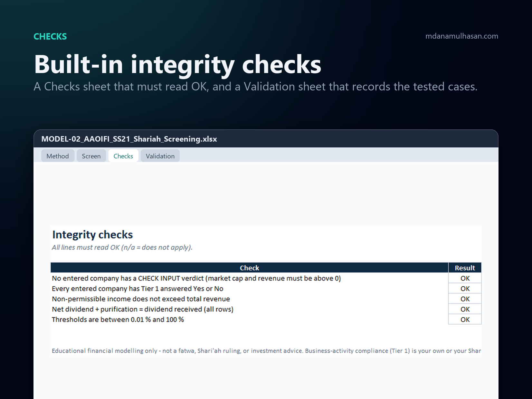Select the "Check" column header
Screen dimensions: 532x399
click(249, 268)
